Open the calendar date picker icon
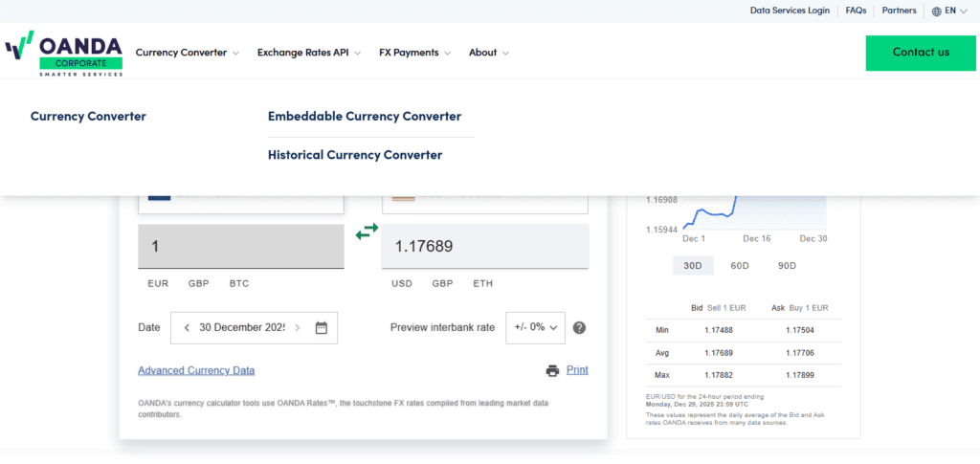This screenshot has width=980, height=464. coord(322,327)
